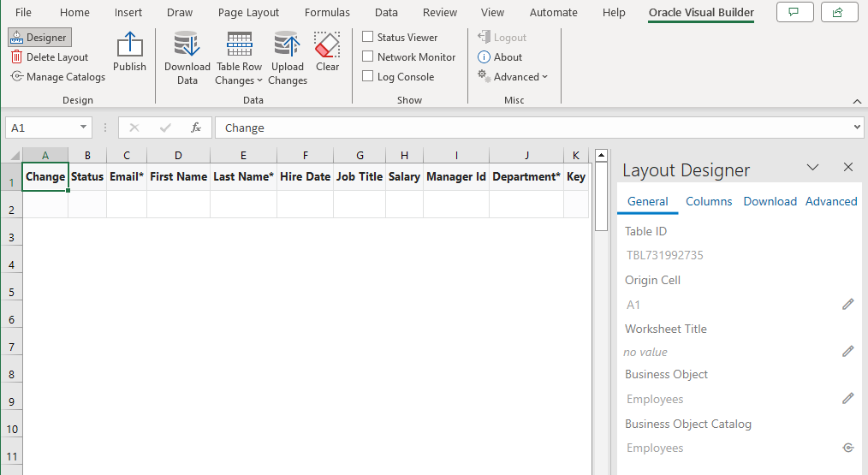
Task: Open the File menu
Action: coord(23,12)
